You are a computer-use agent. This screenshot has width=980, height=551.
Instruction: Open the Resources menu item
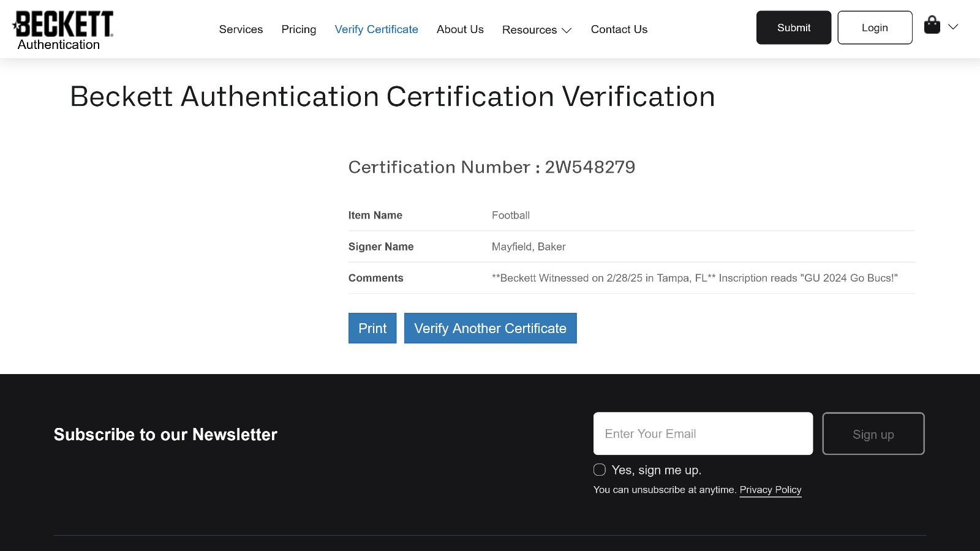pos(529,30)
